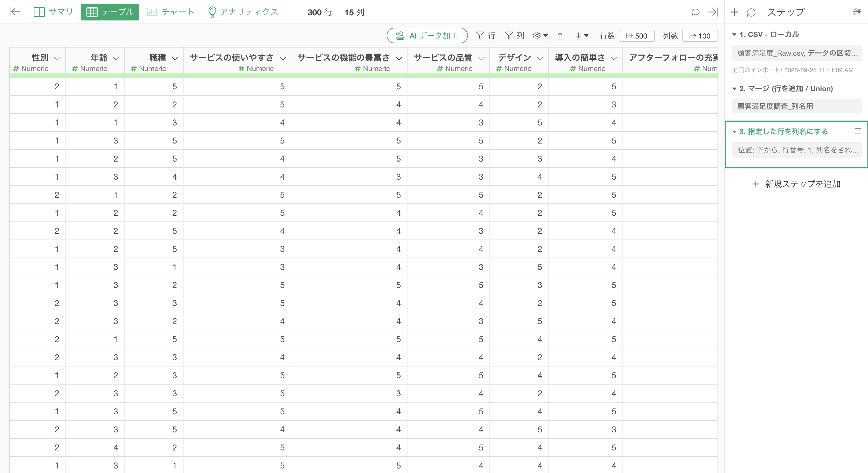868x473 pixels.
Task: Click the 行数 500 input field
Action: pos(637,36)
